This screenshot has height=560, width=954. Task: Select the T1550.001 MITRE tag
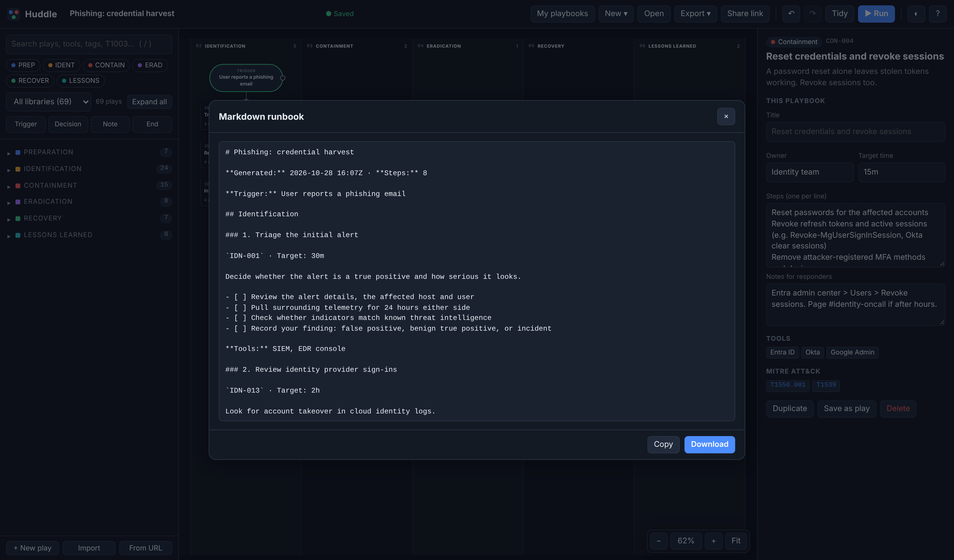(787, 385)
